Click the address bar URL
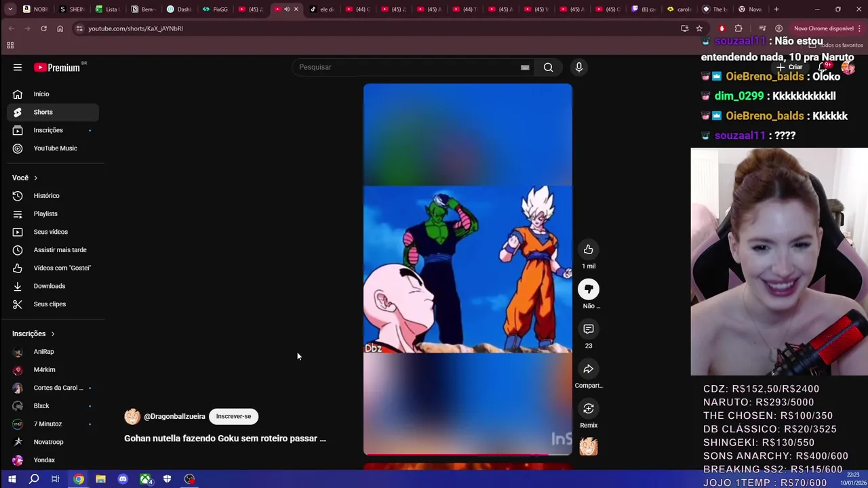The image size is (868, 488). coord(136,28)
